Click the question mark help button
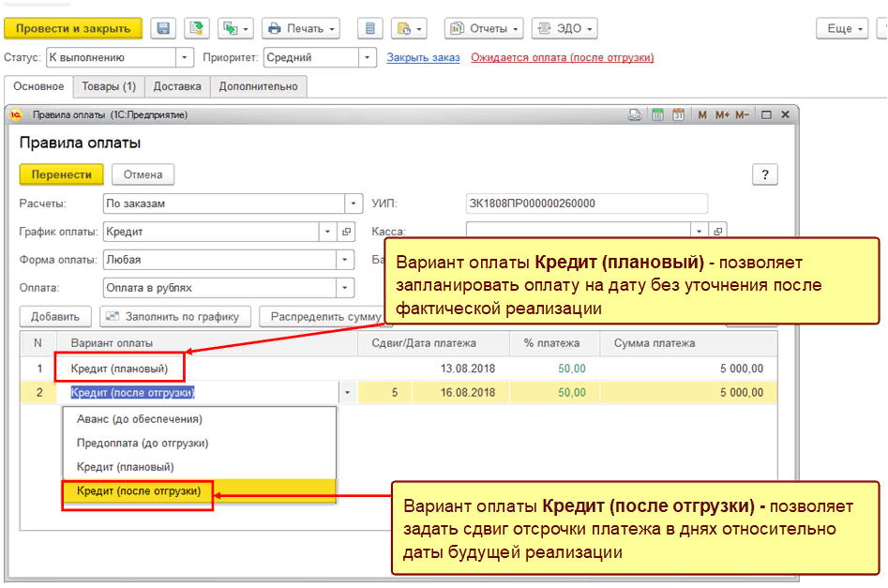Image resolution: width=888 pixels, height=588 pixels. pyautogui.click(x=765, y=174)
